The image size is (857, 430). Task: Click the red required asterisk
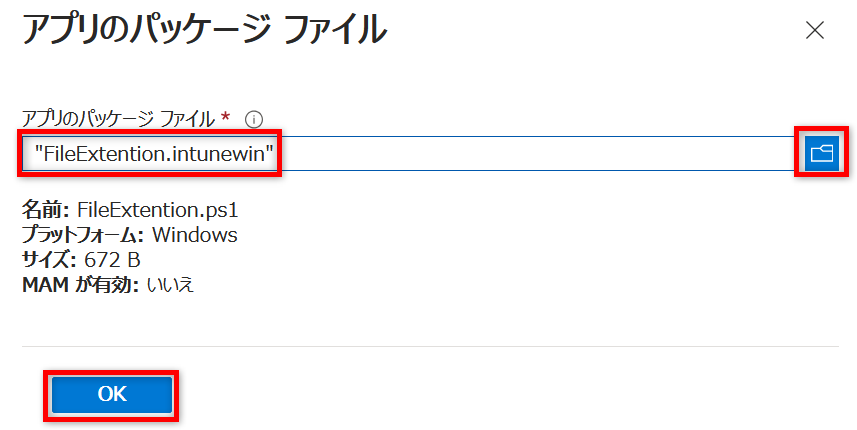(x=225, y=116)
